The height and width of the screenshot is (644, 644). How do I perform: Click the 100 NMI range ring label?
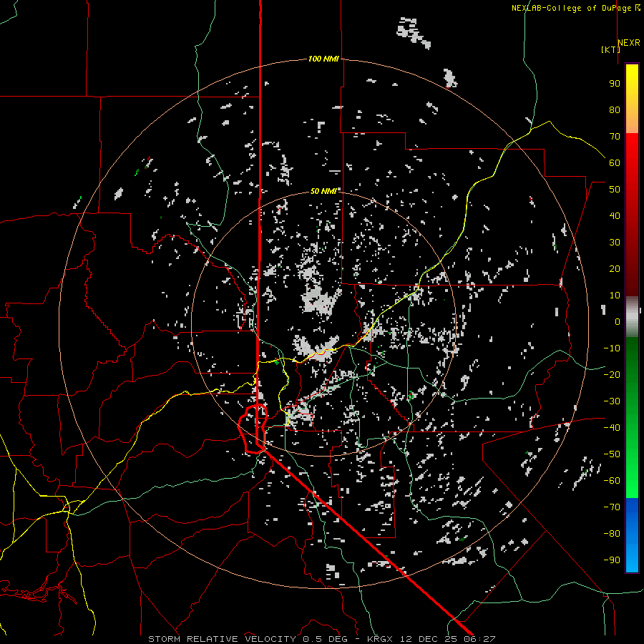[323, 59]
